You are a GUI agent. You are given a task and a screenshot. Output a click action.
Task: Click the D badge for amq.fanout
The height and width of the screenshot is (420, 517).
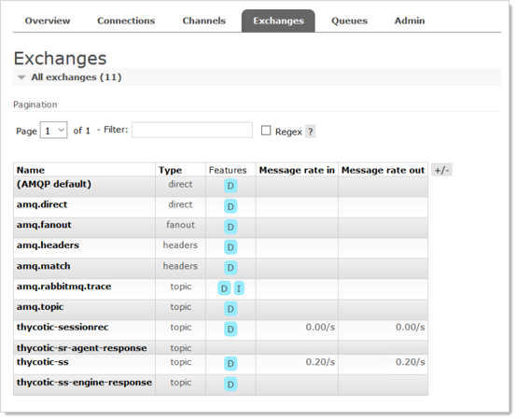pyautogui.click(x=231, y=227)
